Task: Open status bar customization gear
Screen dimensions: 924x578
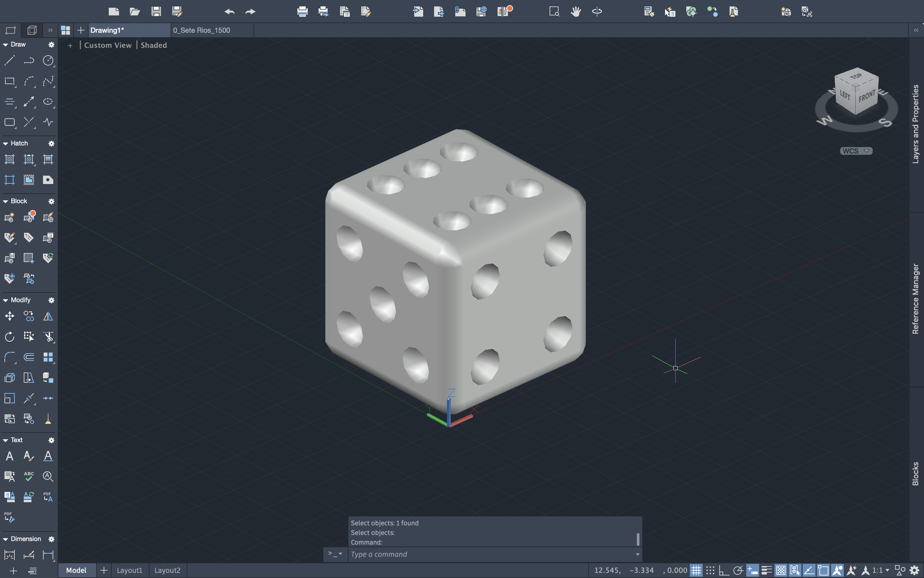Action: 914,570
